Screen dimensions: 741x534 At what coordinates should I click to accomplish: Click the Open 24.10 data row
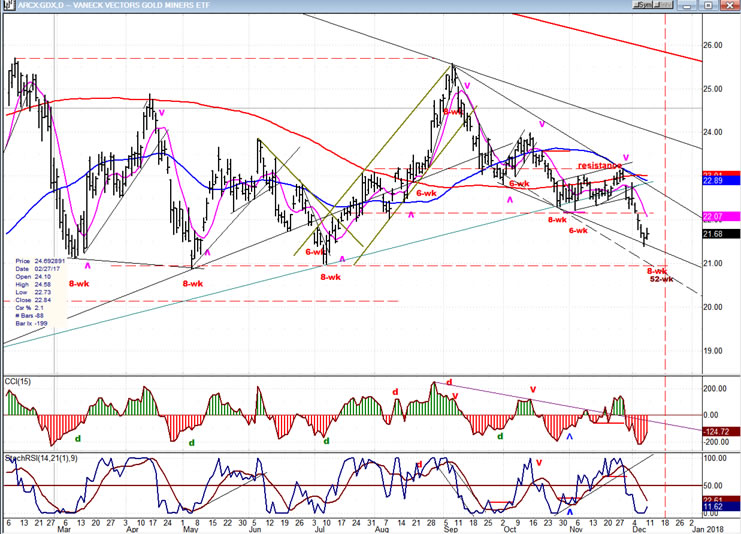click(x=34, y=276)
